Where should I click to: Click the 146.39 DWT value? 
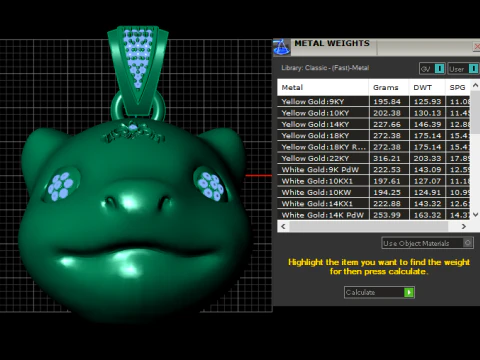tap(427, 124)
